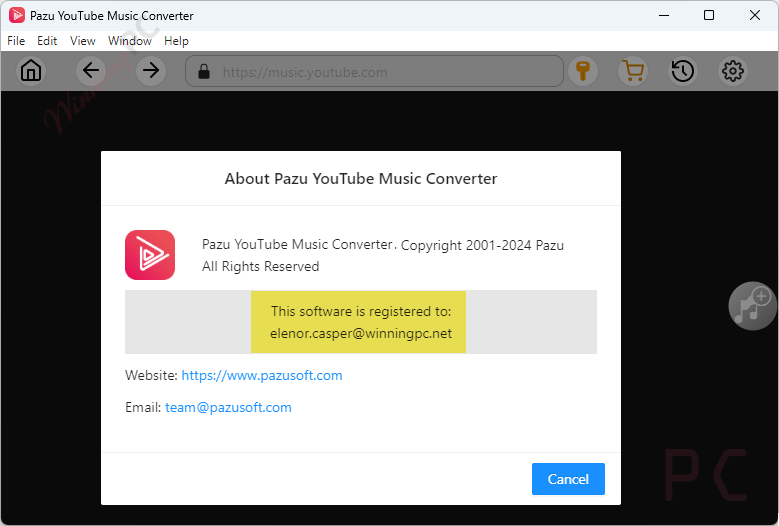
Task: Click the 'Copyright 2001-2024 Pazu' text
Action: [482, 245]
